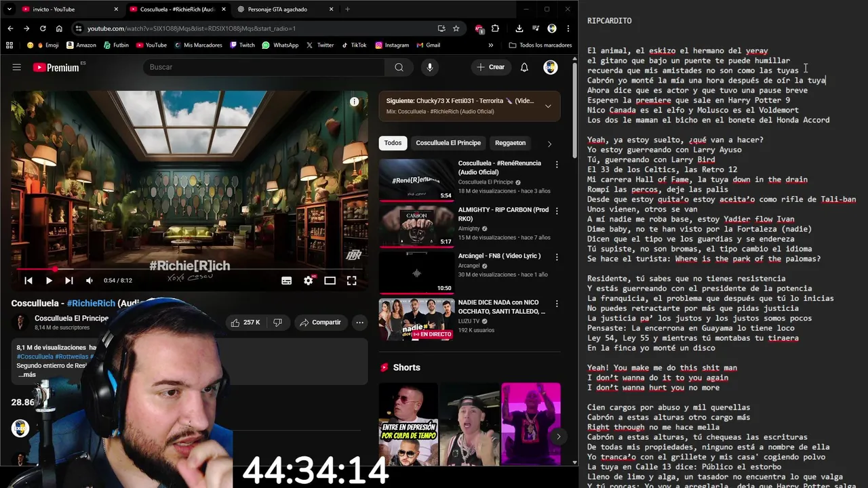
Task: Reload the page
Action: (43, 28)
